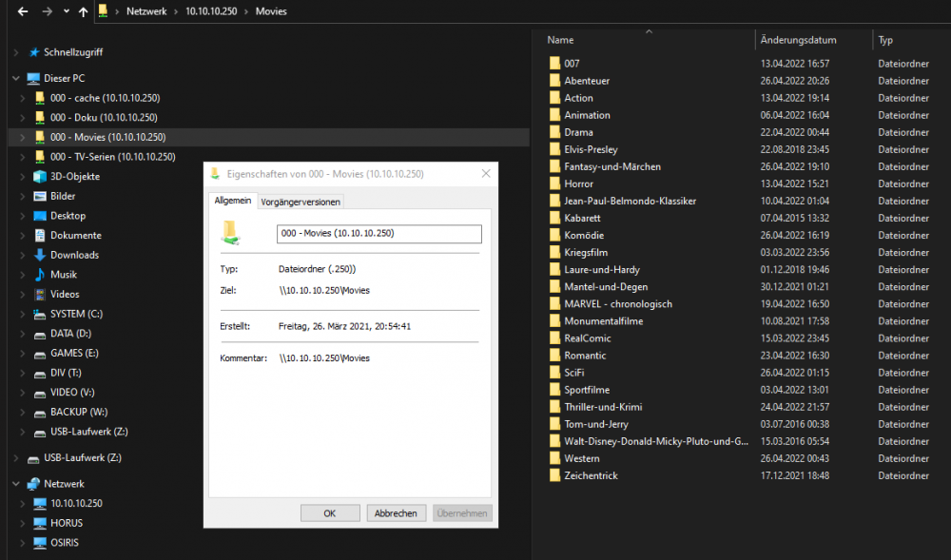Select the Thriller-und-Krimi folder
Viewport: 951px width, 560px height.
[x=603, y=407]
